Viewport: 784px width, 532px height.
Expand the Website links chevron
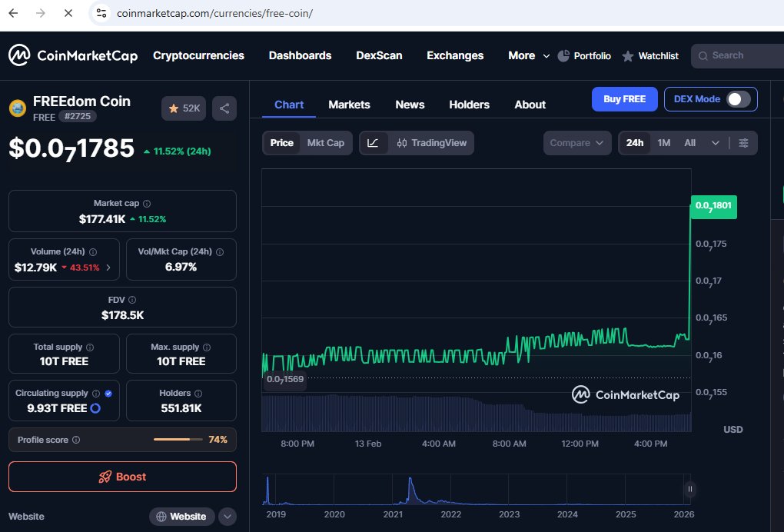pos(228,517)
